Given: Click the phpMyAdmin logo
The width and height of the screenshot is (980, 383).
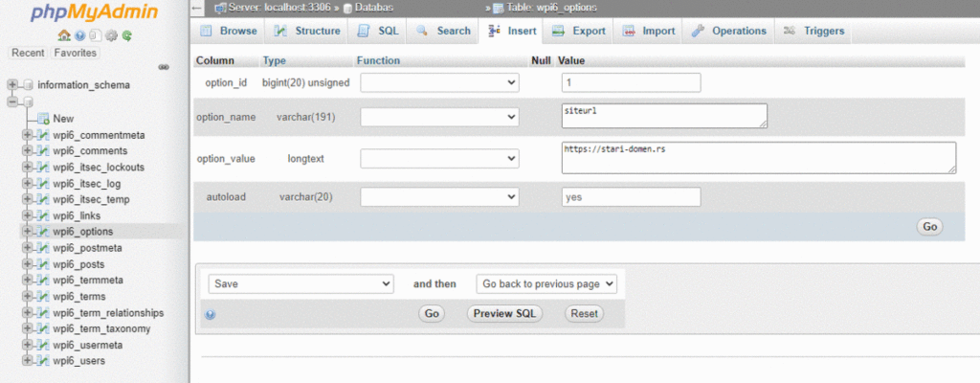Looking at the screenshot, I should click(x=95, y=13).
